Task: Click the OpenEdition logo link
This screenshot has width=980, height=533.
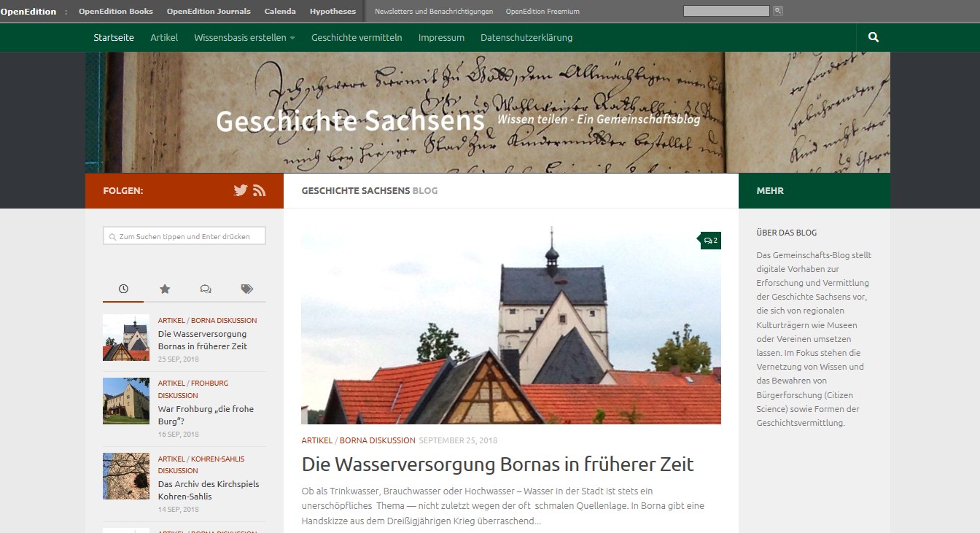Action: [28, 11]
